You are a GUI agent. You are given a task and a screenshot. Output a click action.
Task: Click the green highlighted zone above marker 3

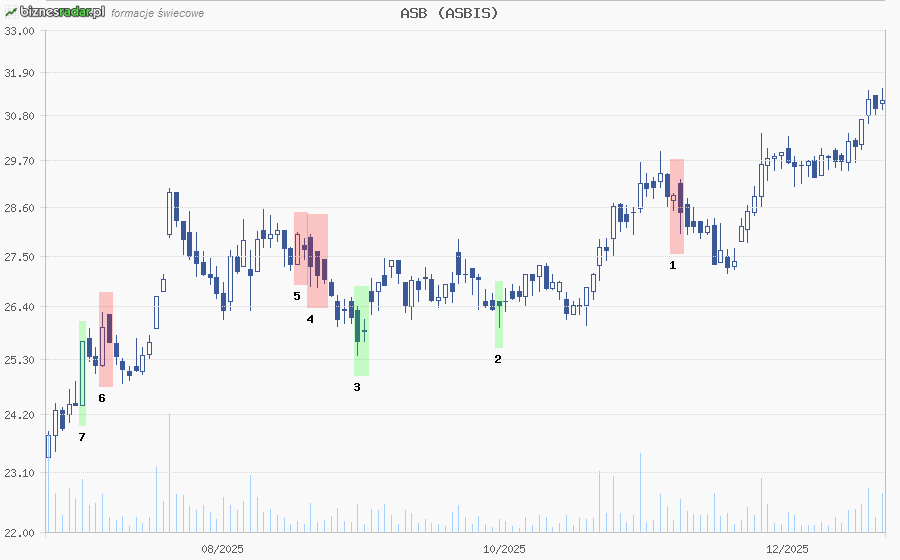[x=361, y=330]
